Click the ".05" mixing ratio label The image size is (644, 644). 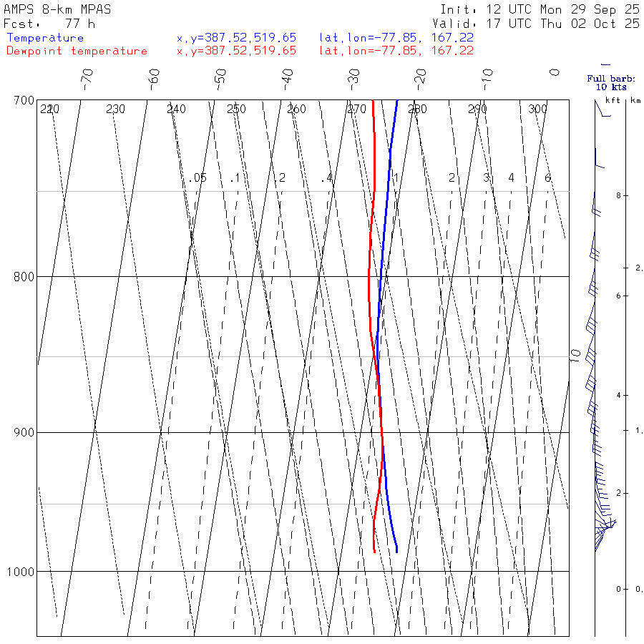click(197, 178)
